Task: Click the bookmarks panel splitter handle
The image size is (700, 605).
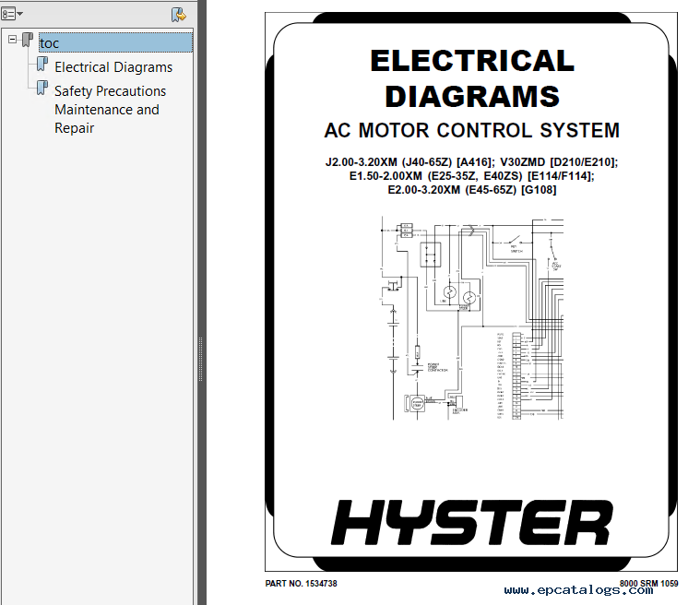Action: [201, 360]
